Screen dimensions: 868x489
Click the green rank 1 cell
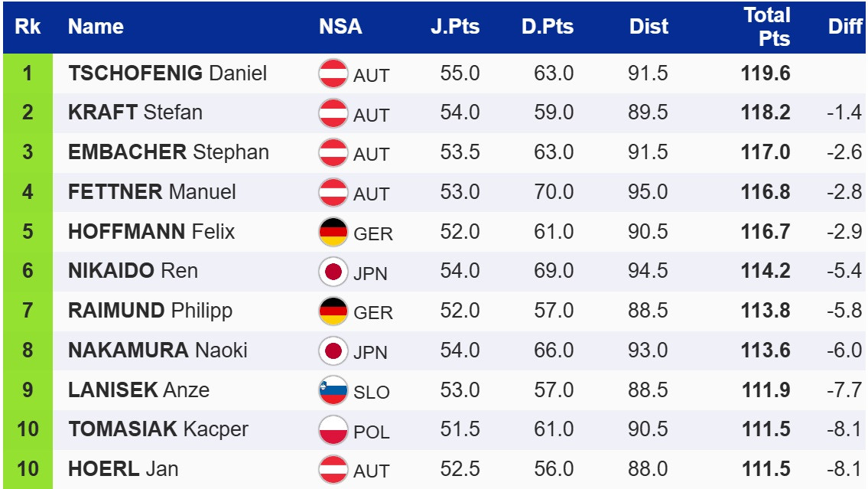click(x=28, y=73)
